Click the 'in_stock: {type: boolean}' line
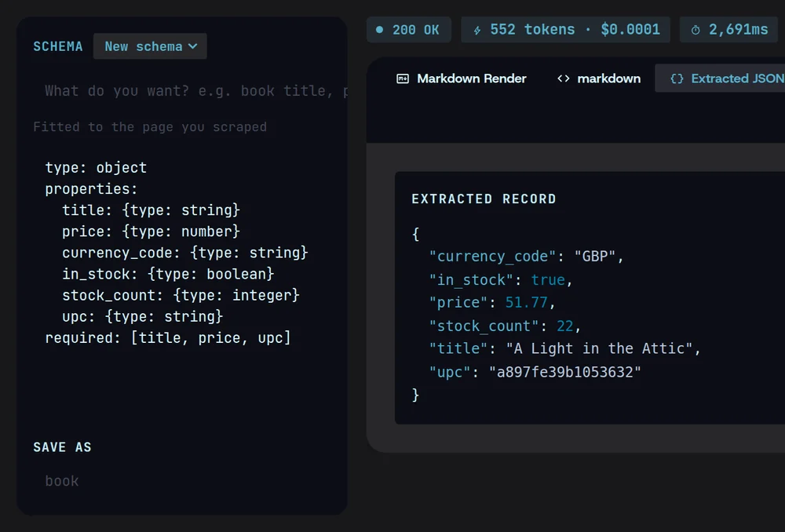Viewport: 785px width, 532px height. pyautogui.click(x=168, y=275)
